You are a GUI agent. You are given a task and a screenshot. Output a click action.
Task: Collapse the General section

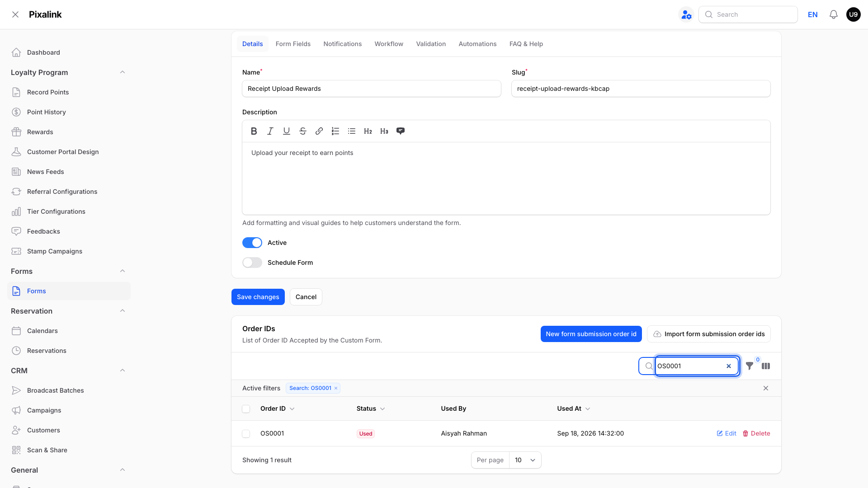[x=123, y=470]
